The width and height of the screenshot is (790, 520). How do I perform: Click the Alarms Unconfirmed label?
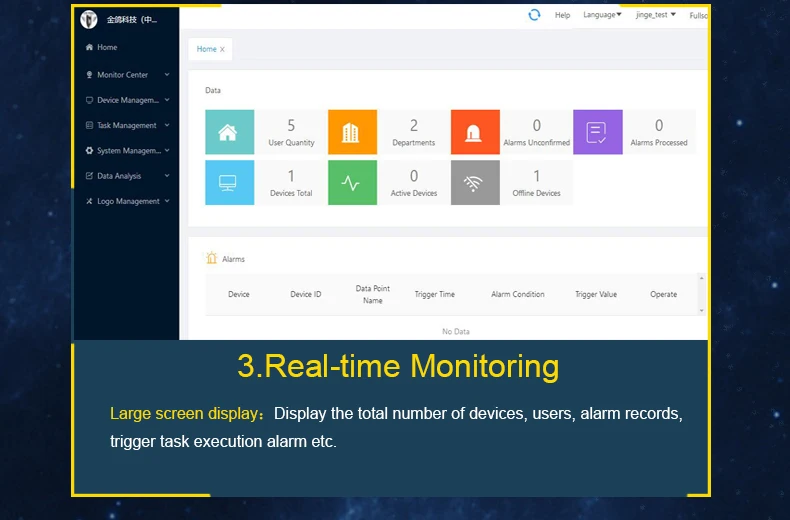click(x=537, y=143)
